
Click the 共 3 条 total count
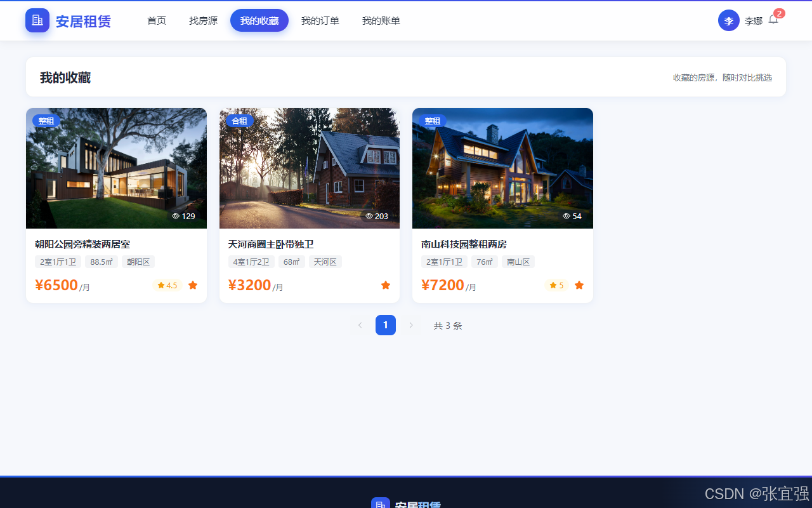tap(448, 326)
